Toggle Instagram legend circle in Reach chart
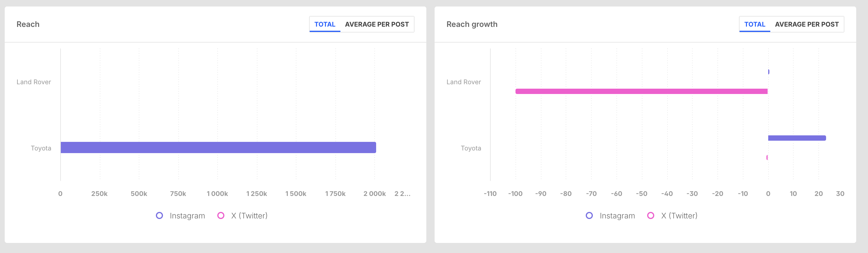Screen dimensions: 868x253 click(x=159, y=215)
